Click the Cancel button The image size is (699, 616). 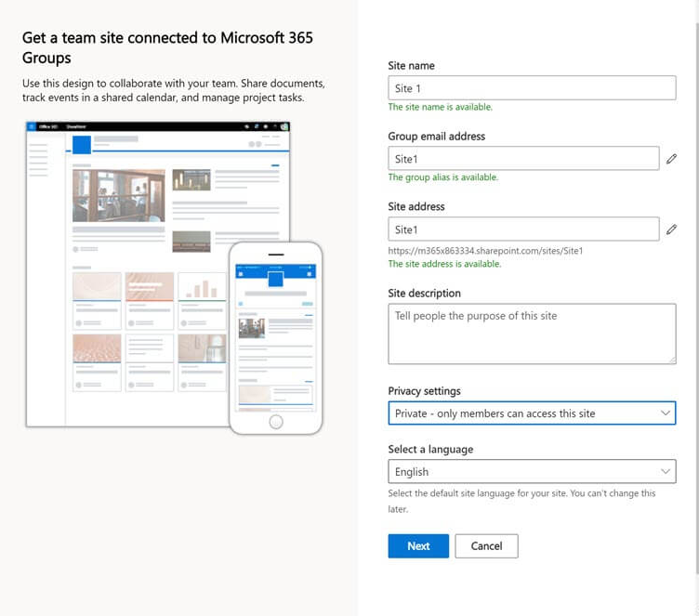tap(486, 546)
